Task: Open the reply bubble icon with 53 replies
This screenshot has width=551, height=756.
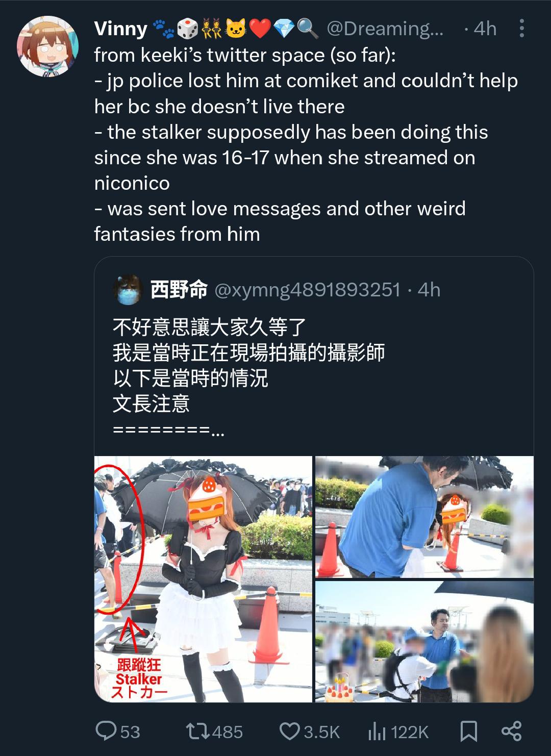Action: (x=106, y=731)
